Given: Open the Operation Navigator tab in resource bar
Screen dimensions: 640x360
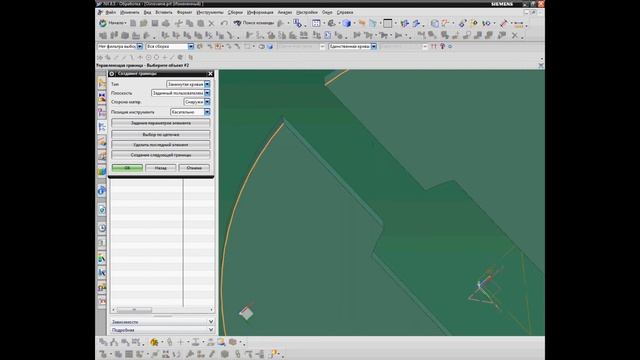Looking at the screenshot, I should pyautogui.click(x=102, y=127).
